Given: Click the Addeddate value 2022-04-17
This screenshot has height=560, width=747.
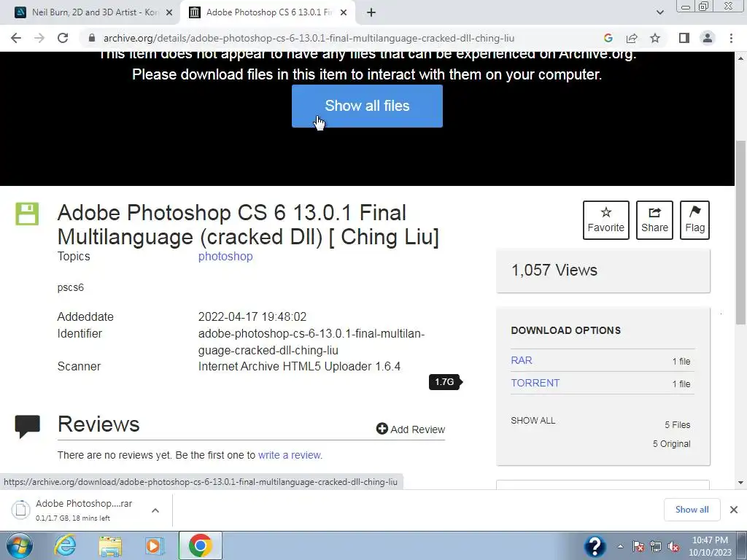Looking at the screenshot, I should (252, 316).
